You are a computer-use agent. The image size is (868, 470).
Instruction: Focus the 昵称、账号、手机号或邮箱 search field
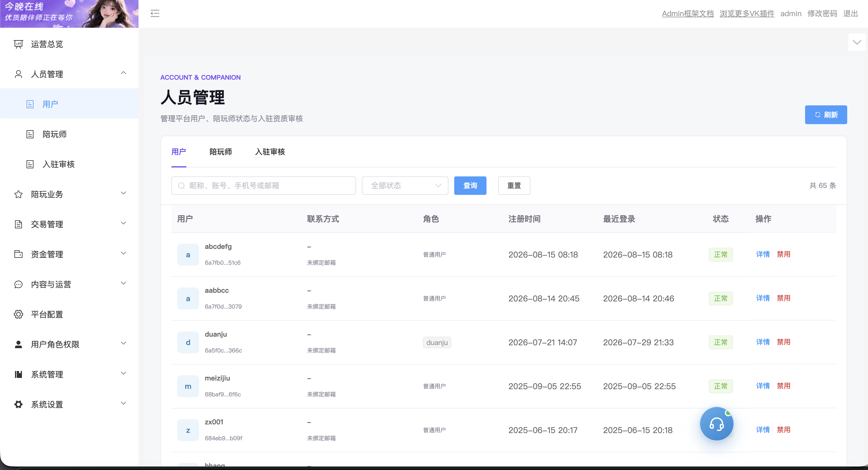click(x=263, y=185)
